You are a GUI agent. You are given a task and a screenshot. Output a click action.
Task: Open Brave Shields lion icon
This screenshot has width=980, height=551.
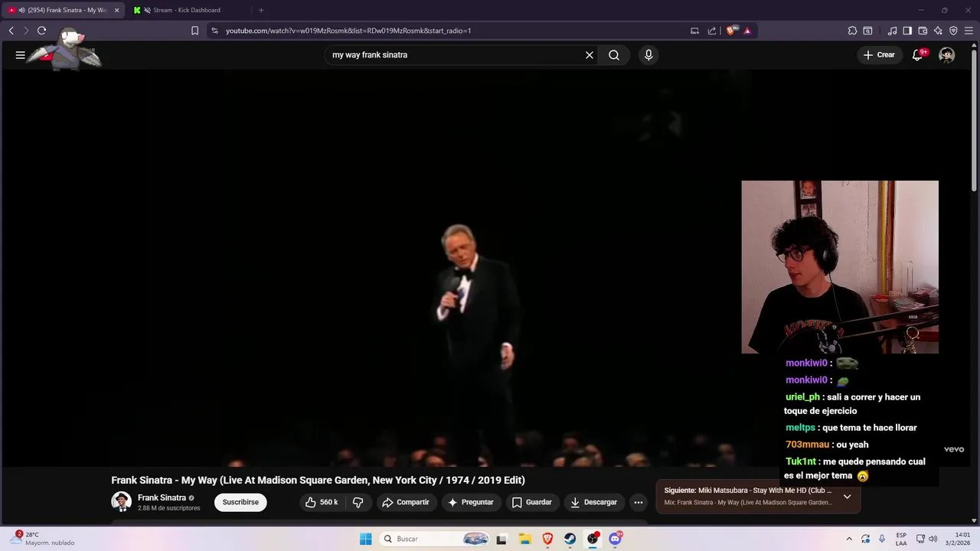731,31
